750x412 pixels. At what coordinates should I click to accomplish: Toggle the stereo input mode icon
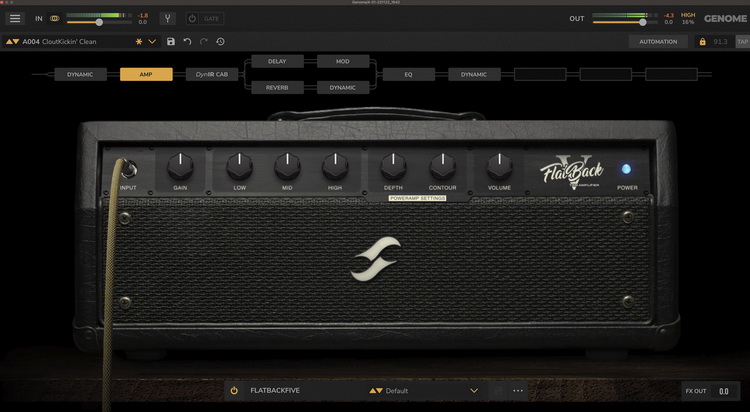click(55, 19)
